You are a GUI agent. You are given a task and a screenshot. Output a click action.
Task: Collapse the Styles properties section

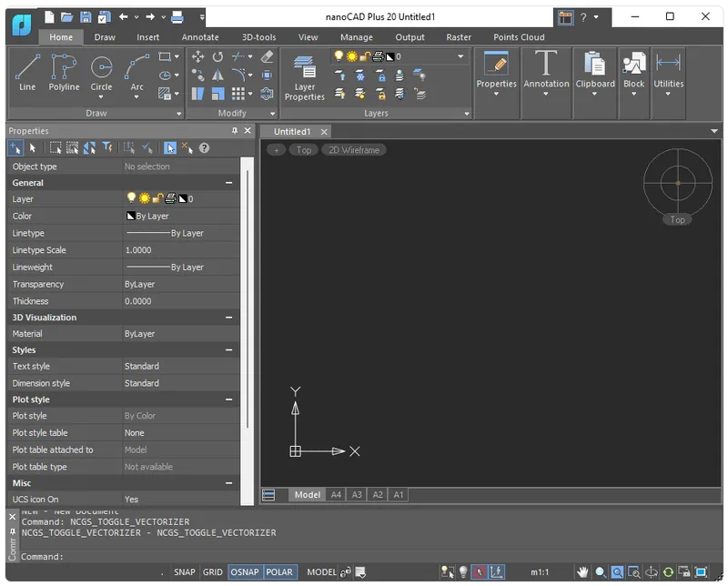(x=228, y=350)
